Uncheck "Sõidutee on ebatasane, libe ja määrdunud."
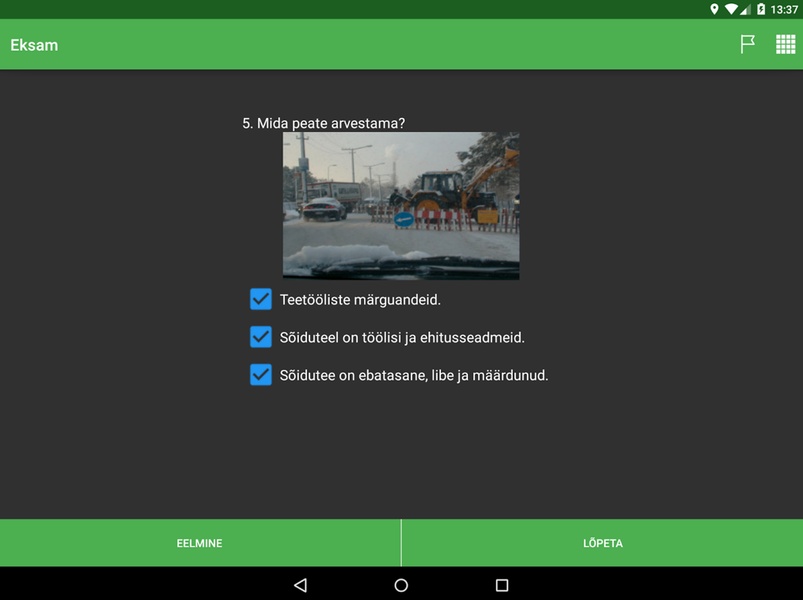This screenshot has width=803, height=600. [x=261, y=375]
